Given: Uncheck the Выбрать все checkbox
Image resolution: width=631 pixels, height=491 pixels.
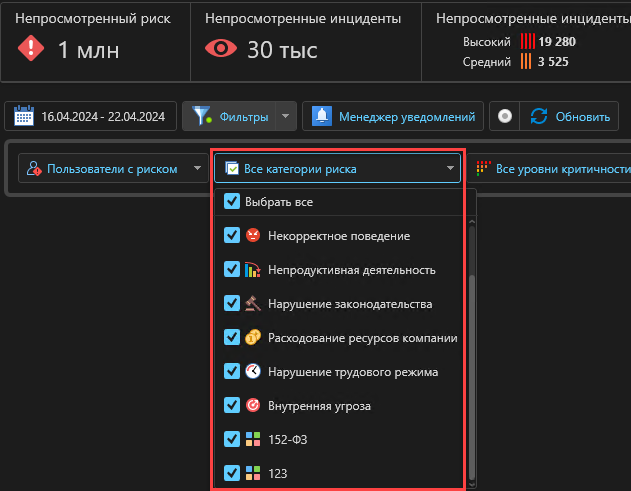Looking at the screenshot, I should coord(232,202).
